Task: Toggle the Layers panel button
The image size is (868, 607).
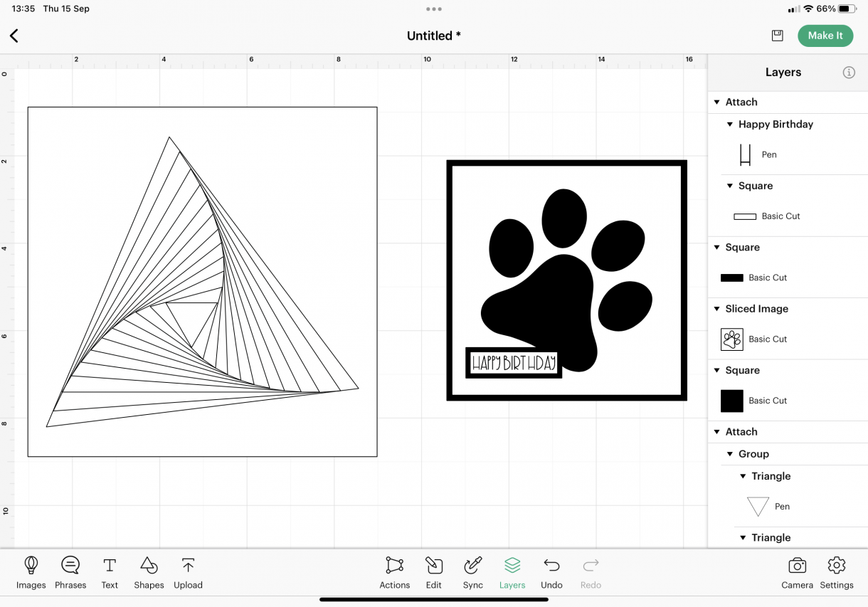Action: tap(512, 572)
